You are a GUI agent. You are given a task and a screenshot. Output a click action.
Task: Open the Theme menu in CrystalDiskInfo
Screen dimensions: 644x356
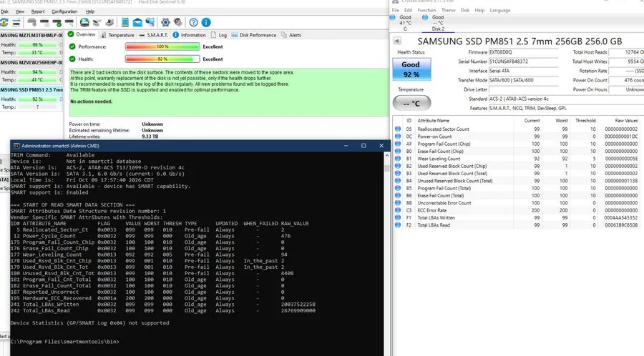point(448,10)
